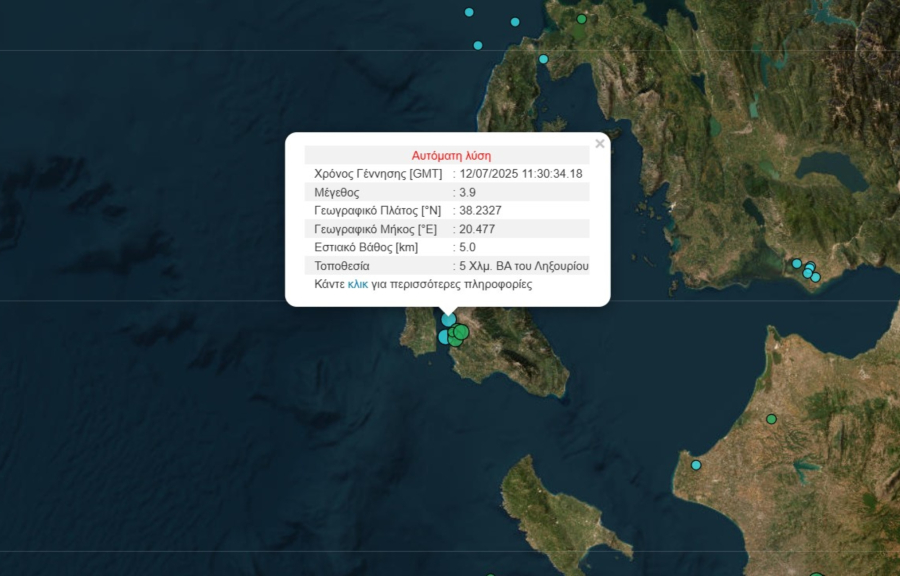900x576 pixels.
Task: Select the large green epicenter marker on Kefalonia
Action: (460, 332)
